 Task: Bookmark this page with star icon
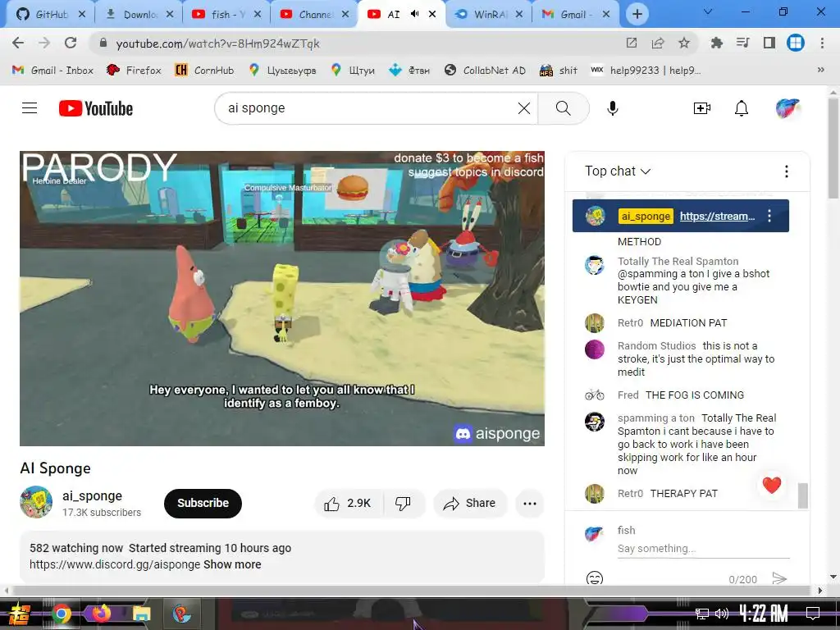(684, 43)
